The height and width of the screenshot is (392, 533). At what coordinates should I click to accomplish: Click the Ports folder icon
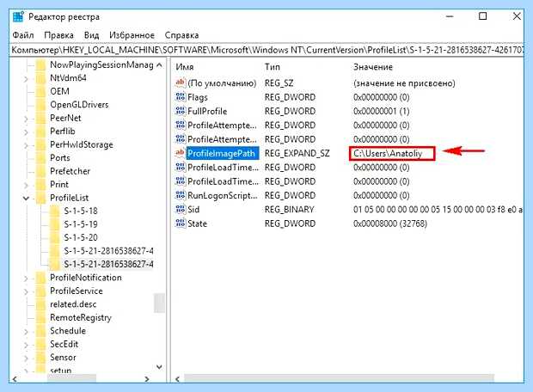coord(40,158)
